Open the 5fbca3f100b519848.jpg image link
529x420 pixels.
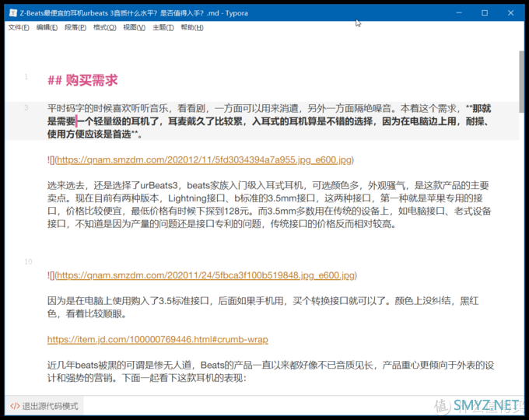[206, 275]
